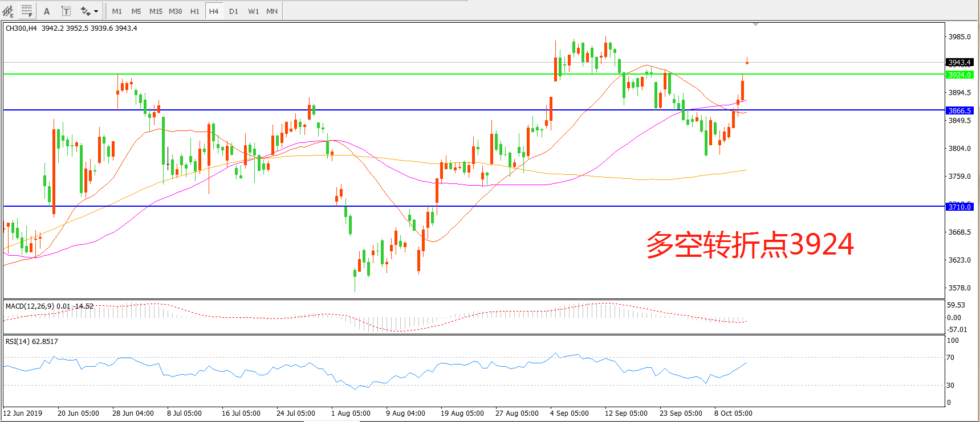Open the arrows tool dropdown menu
The height and width of the screenshot is (422, 980).
[x=96, y=11]
